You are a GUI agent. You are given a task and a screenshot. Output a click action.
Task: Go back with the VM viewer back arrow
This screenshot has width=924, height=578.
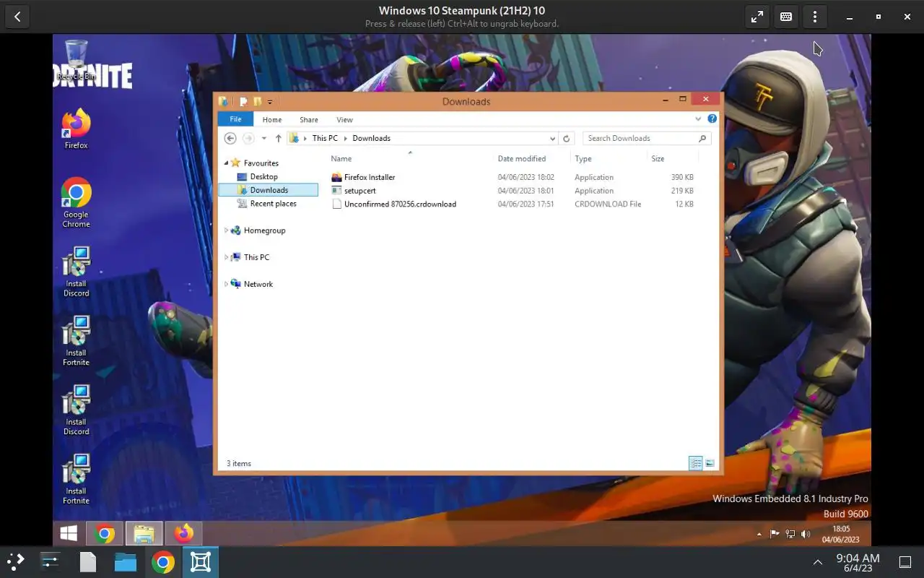click(x=17, y=17)
